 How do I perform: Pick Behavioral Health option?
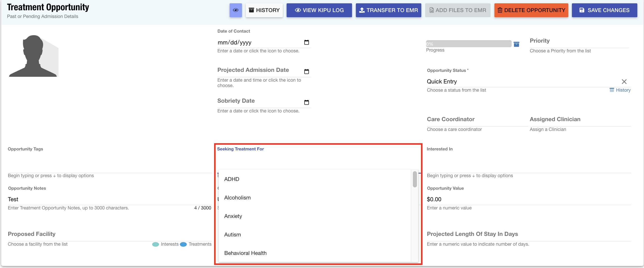pyautogui.click(x=245, y=253)
